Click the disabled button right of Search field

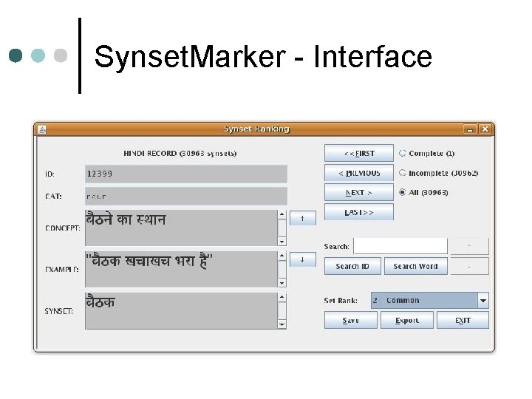click(470, 246)
